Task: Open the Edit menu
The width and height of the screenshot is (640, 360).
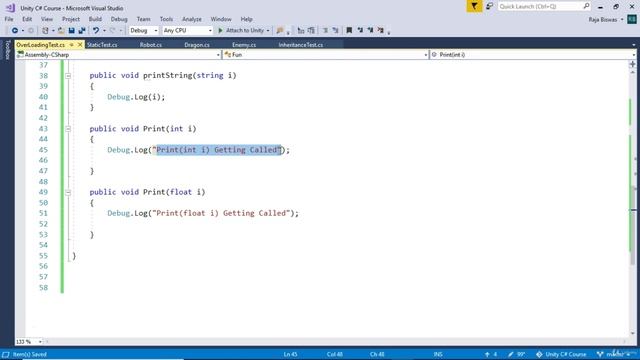Action: tap(27, 19)
